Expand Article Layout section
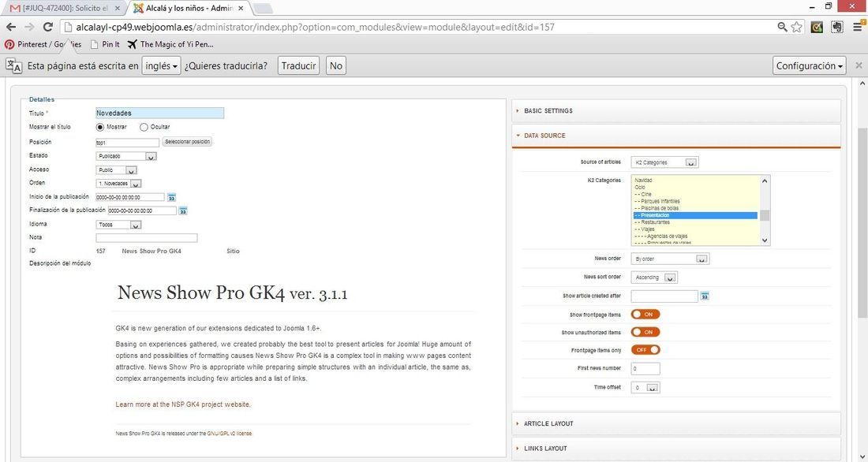Screen dimensions: 868x462 coord(676,424)
